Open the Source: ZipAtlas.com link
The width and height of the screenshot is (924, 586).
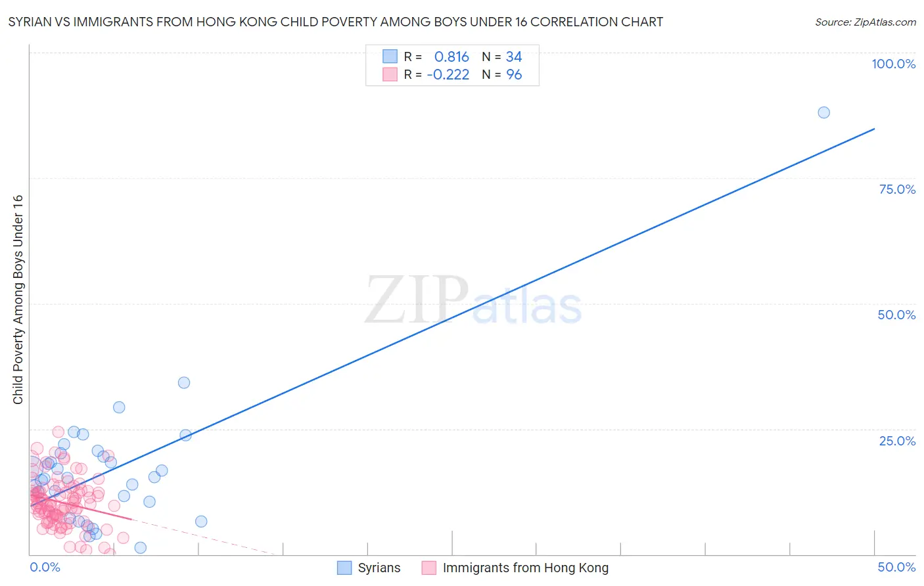(866, 22)
